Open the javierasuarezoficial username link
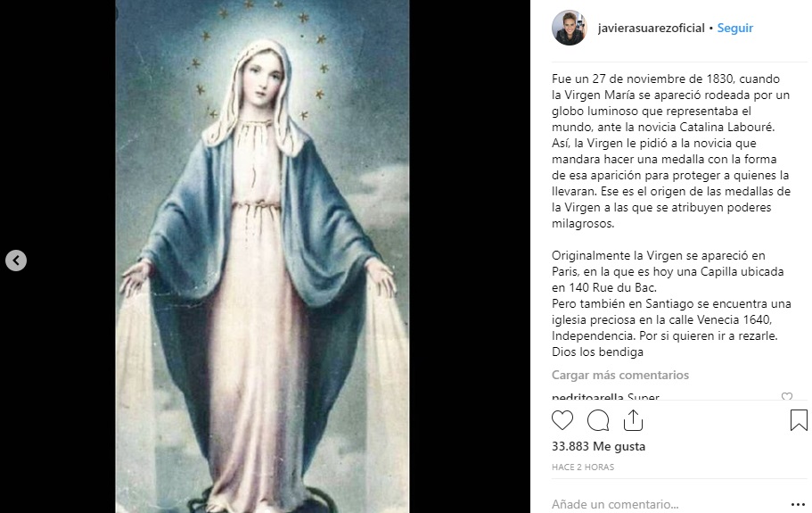 coord(651,28)
